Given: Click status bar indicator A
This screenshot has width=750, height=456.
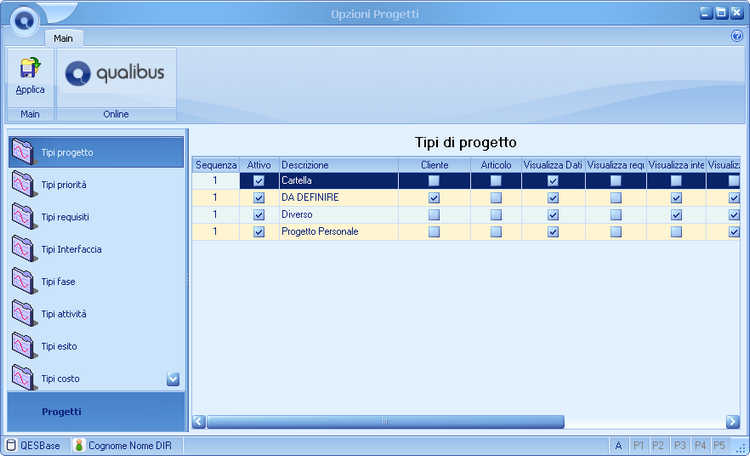Looking at the screenshot, I should (618, 445).
